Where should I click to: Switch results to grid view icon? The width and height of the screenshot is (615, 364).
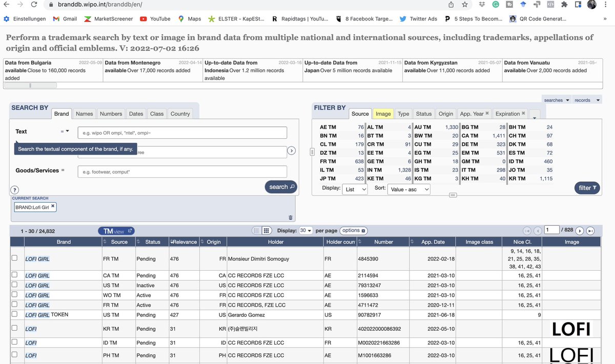[266, 230]
